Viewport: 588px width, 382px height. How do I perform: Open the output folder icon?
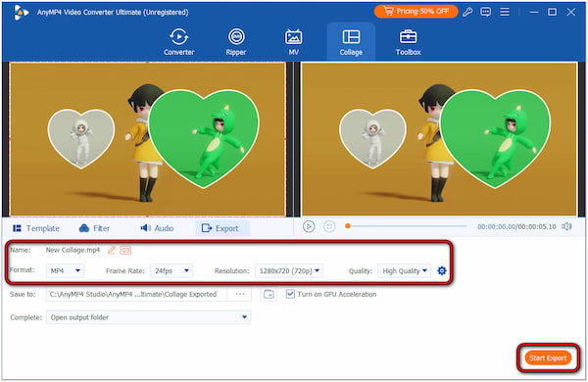pyautogui.click(x=269, y=294)
